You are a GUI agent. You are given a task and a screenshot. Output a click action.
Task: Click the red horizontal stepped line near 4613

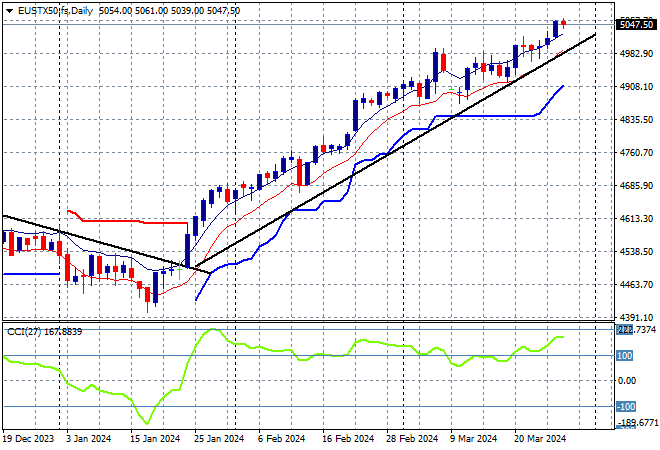click(130, 222)
